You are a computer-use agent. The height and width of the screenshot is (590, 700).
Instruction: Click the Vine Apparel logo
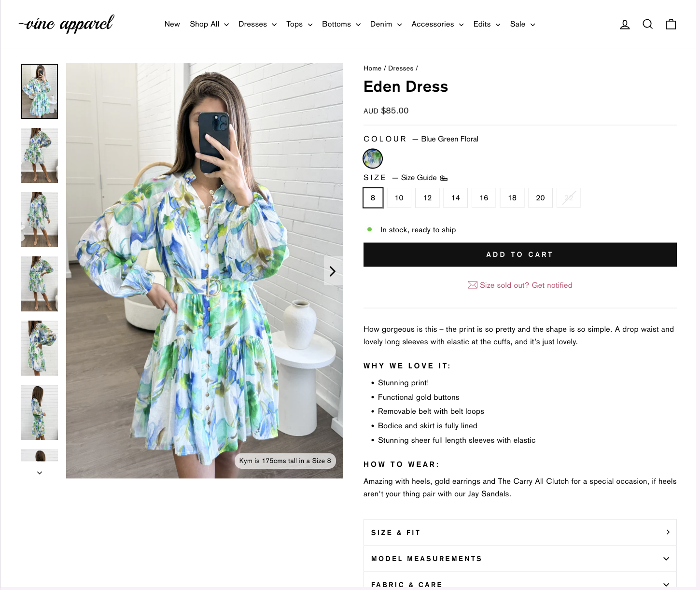pos(66,24)
